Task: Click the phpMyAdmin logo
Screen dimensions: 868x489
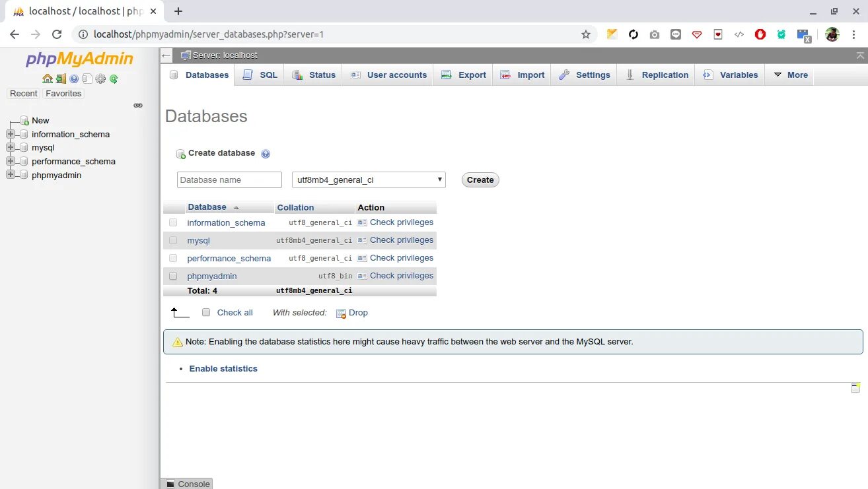Action: point(79,59)
